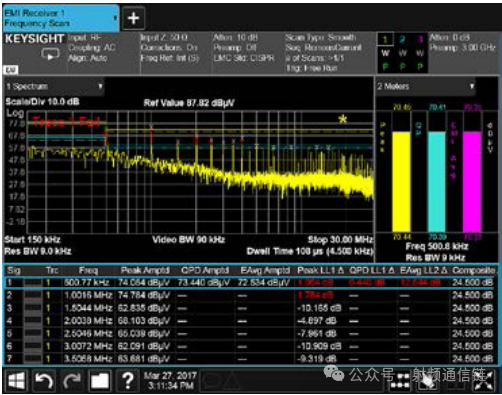Click the Res BW 9.0 kHz spectrum label
The image size is (502, 395).
click(x=38, y=251)
